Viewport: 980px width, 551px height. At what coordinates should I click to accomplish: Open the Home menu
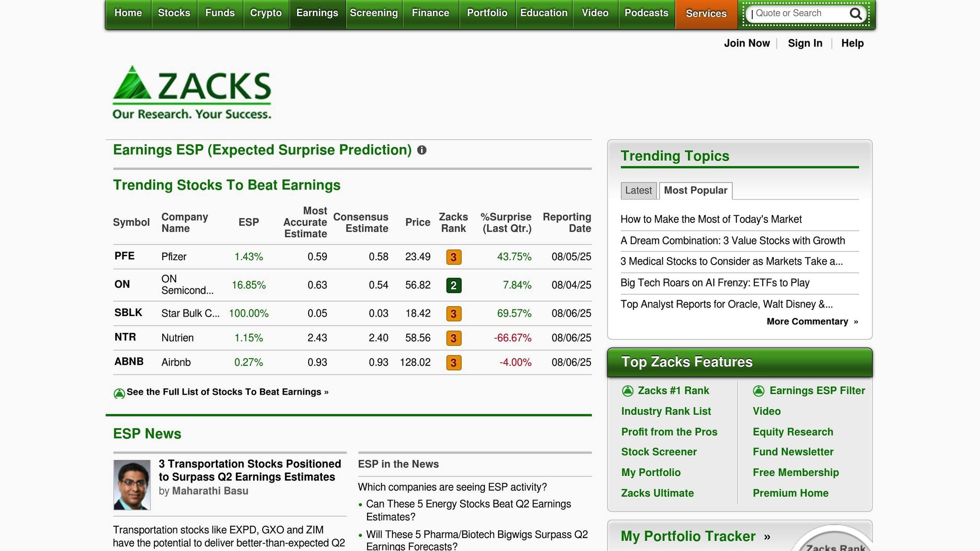point(128,13)
